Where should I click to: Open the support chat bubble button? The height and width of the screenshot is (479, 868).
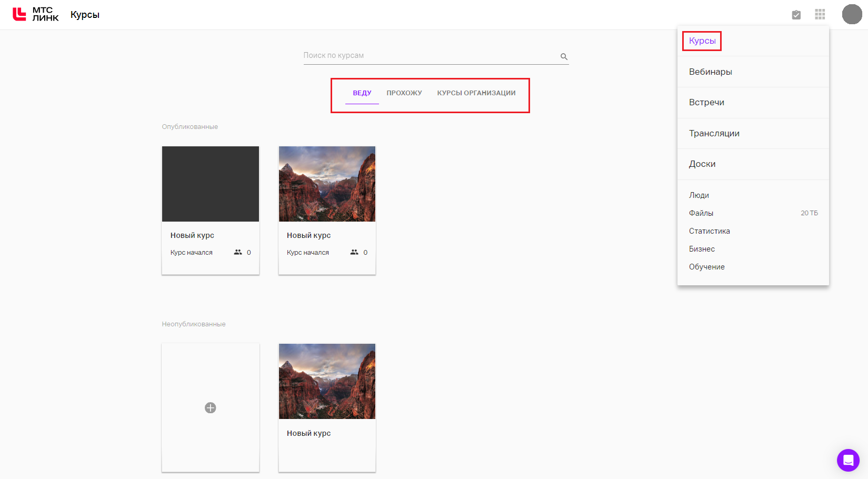[x=848, y=460]
